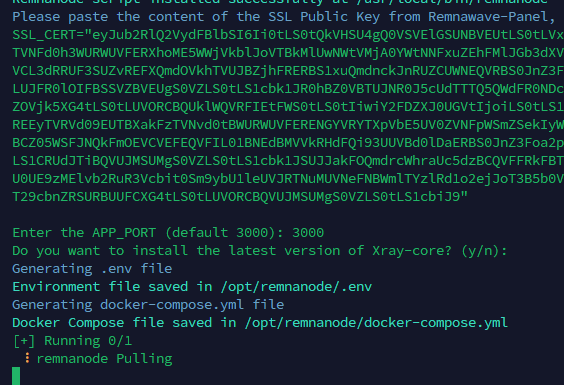Click the /opt/remnanode/docker-compose.yml path
Image resolution: width=564 pixels, height=385 pixels.
[x=376, y=323]
